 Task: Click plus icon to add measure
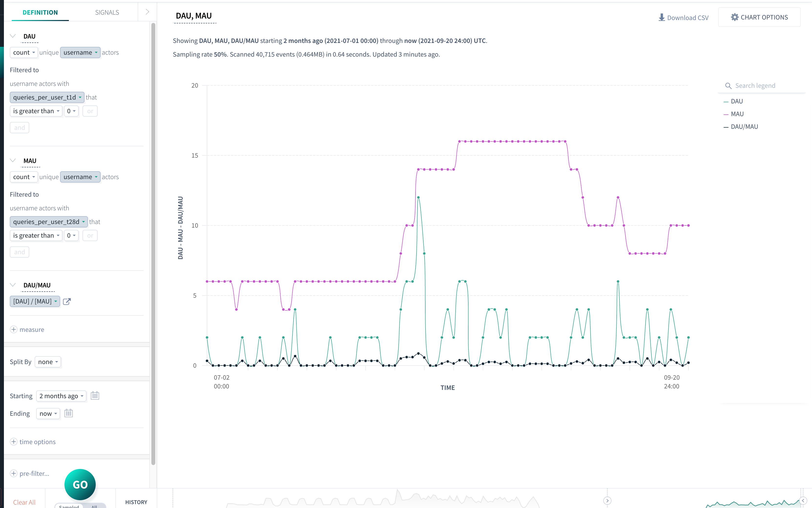[x=13, y=329]
